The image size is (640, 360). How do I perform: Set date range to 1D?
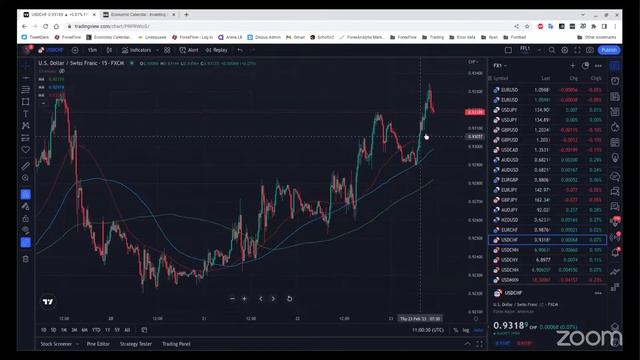click(x=44, y=330)
